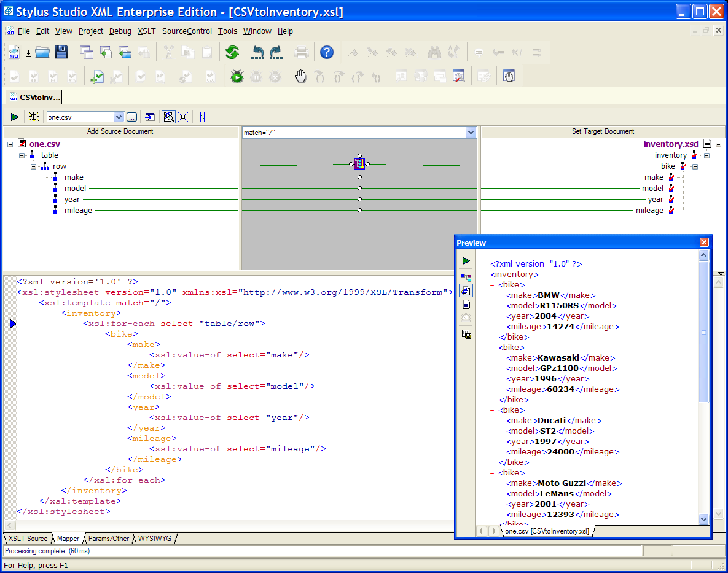Open the match template dropdown arrow
This screenshot has width=728, height=573.
tap(471, 133)
